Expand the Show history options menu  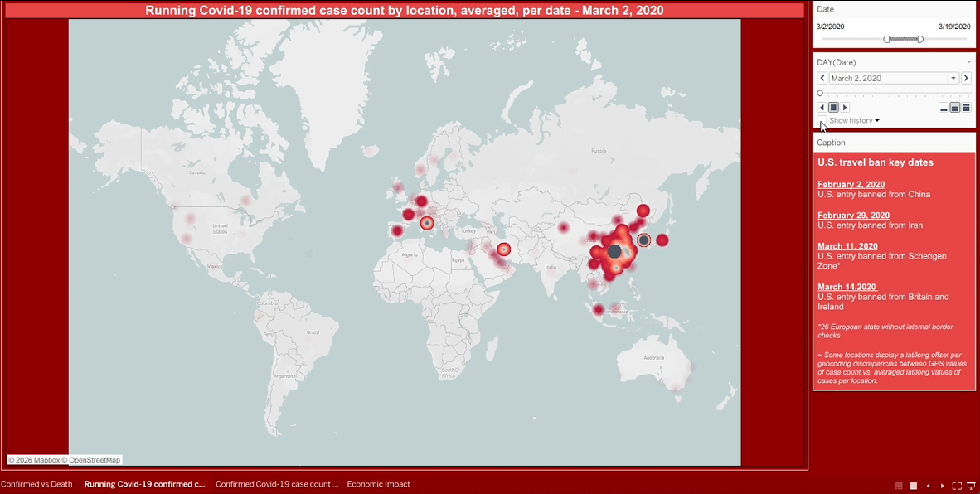877,120
